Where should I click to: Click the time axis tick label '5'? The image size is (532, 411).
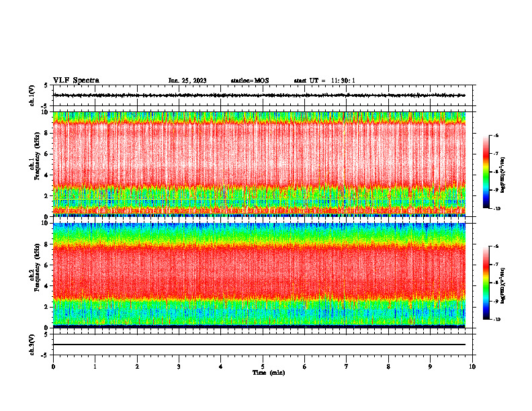(x=263, y=367)
